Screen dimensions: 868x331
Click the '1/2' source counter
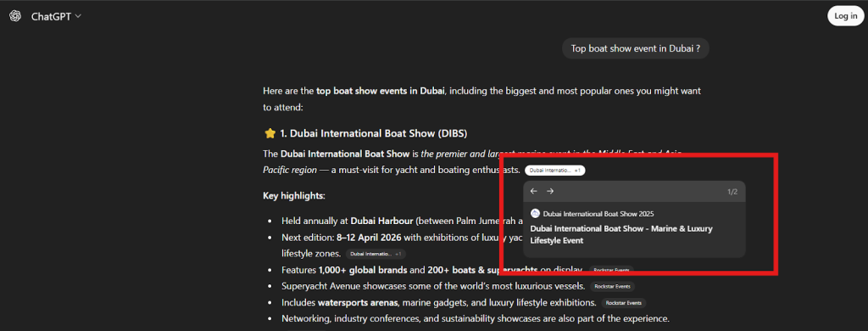click(x=732, y=192)
